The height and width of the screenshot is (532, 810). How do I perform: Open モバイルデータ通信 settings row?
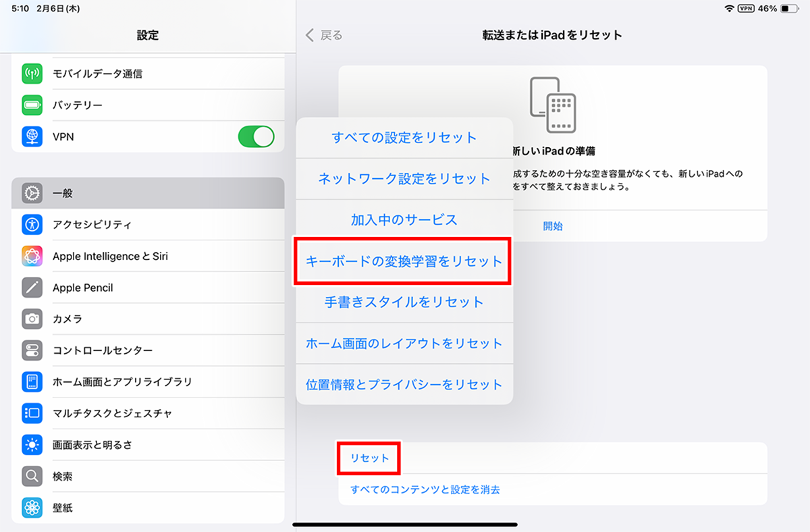(x=148, y=74)
